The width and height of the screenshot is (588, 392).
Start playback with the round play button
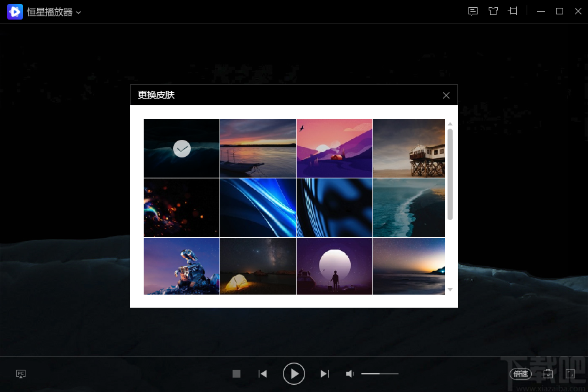coord(293,374)
